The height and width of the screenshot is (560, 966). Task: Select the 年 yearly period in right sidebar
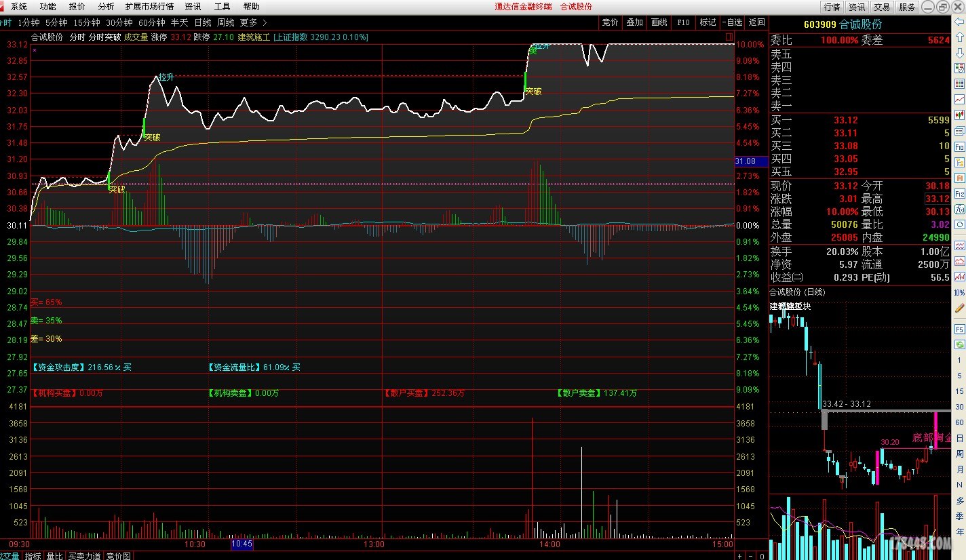click(x=959, y=532)
